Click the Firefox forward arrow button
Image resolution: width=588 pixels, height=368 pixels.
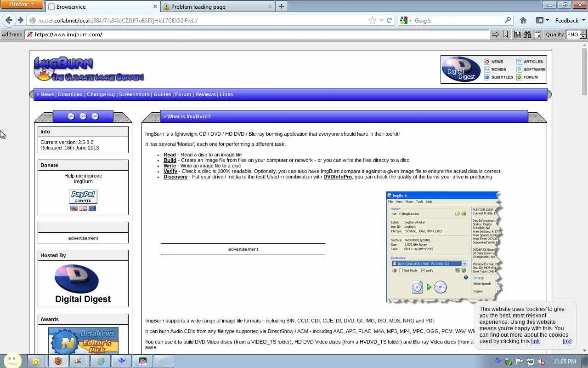coord(20,20)
